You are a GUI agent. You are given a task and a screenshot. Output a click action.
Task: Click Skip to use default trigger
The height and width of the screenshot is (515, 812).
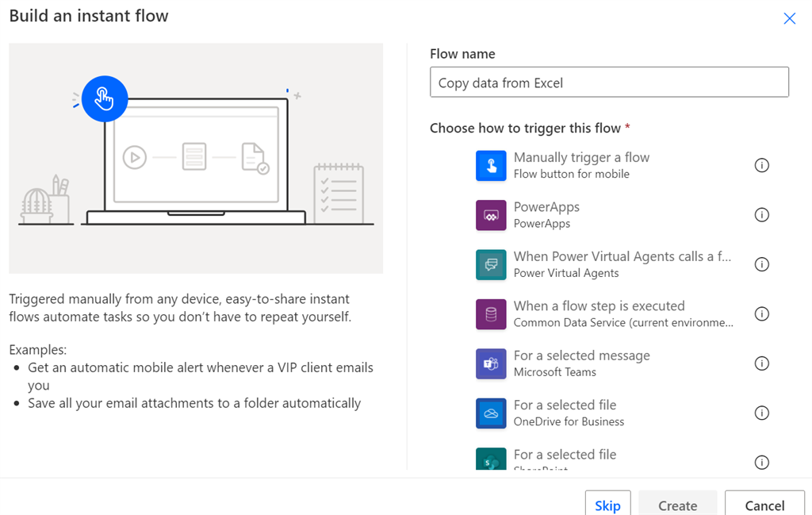(607, 504)
